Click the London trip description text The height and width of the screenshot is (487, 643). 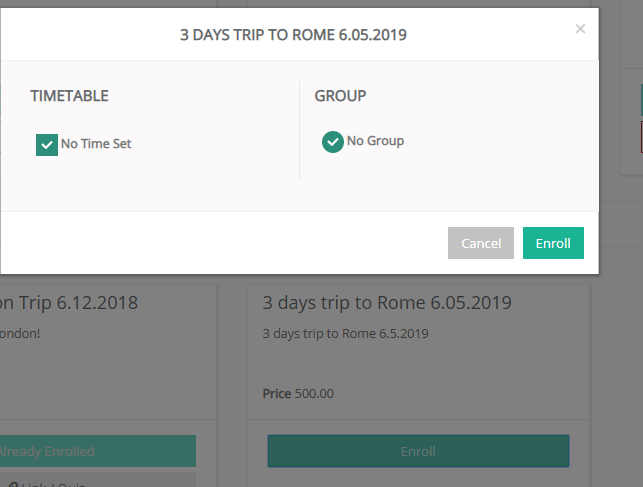pyautogui.click(x=20, y=333)
